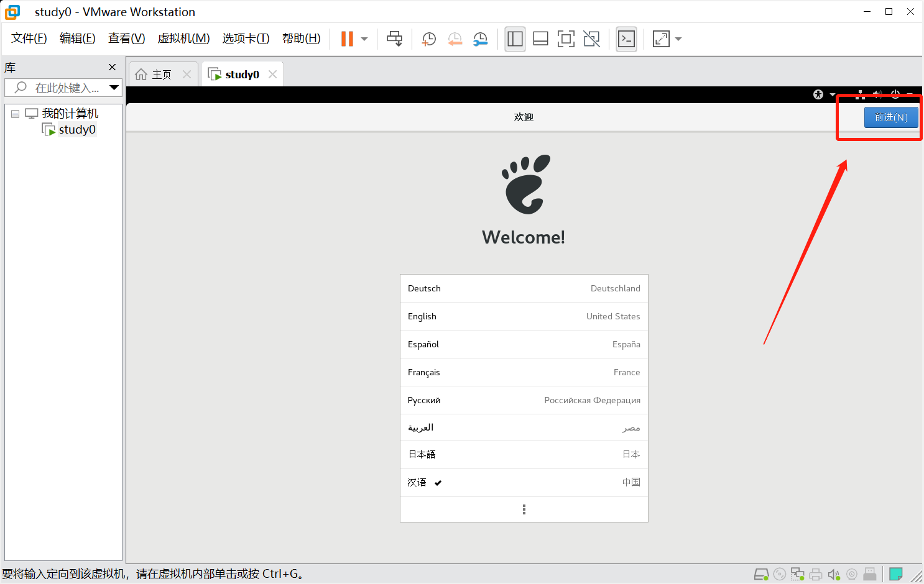Image resolution: width=924 pixels, height=584 pixels.
Task: Click the library search input field
Action: coord(63,88)
